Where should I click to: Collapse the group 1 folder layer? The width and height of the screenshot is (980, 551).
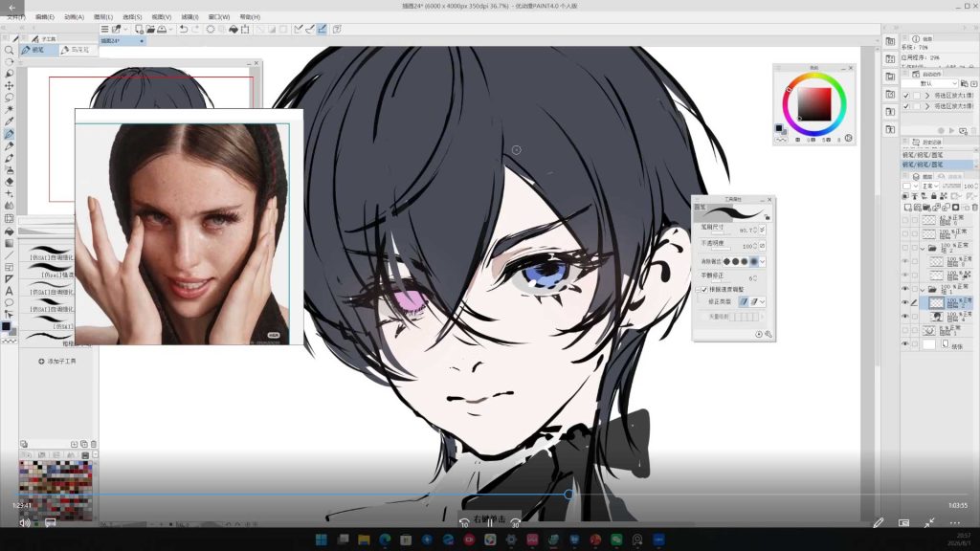pos(923,289)
